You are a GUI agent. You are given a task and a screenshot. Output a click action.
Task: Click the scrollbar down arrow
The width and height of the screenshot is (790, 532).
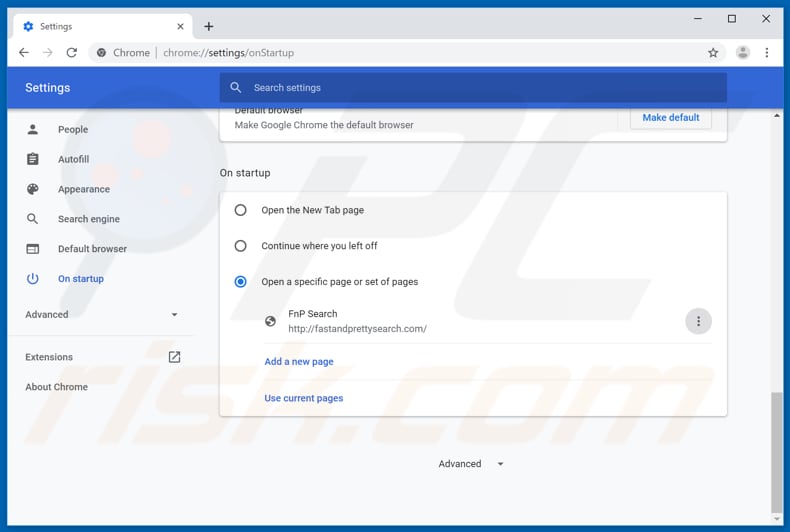(776, 519)
